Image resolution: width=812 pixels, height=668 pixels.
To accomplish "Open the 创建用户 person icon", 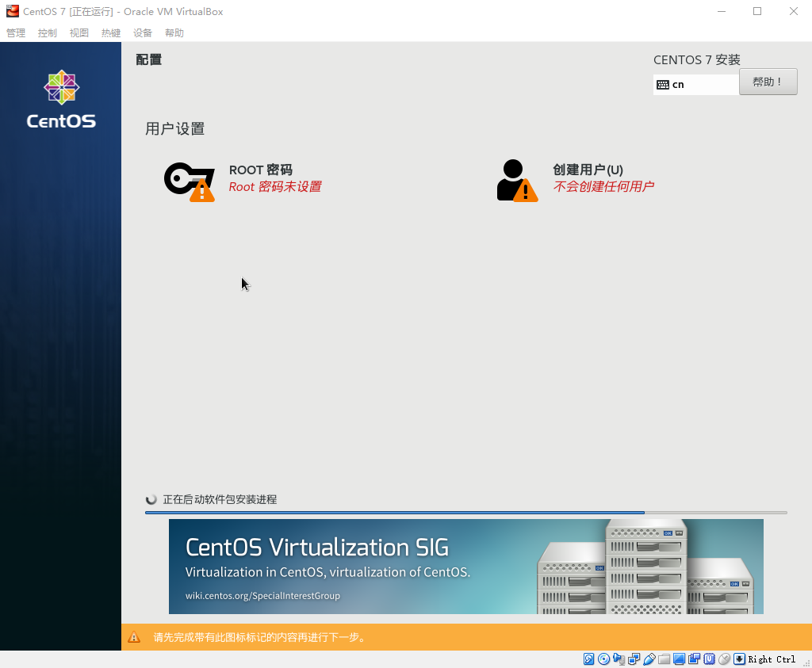I will click(517, 180).
